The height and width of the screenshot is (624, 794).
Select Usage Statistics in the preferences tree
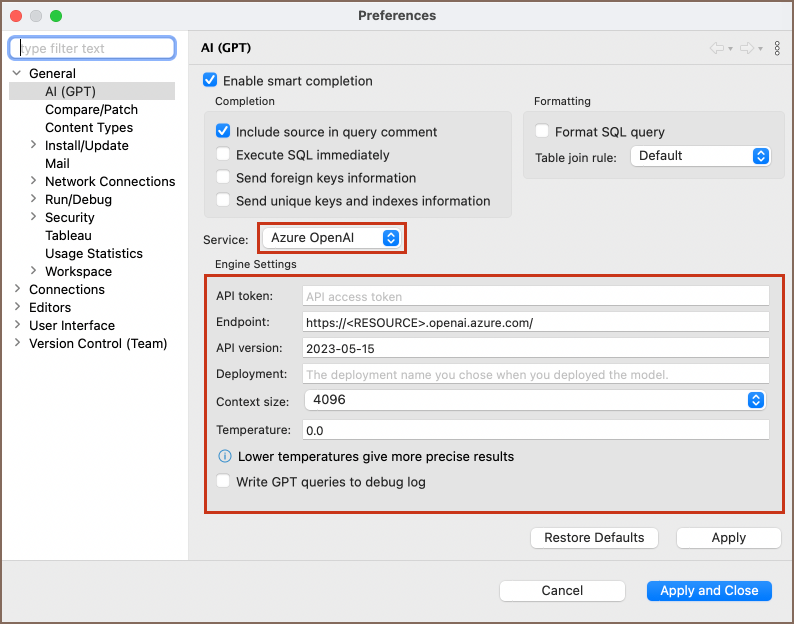click(x=93, y=254)
